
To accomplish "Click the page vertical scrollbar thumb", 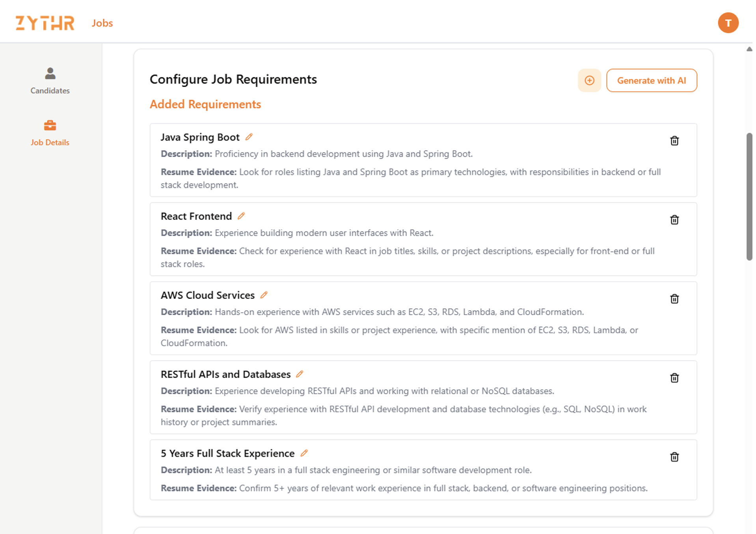I will 749,197.
